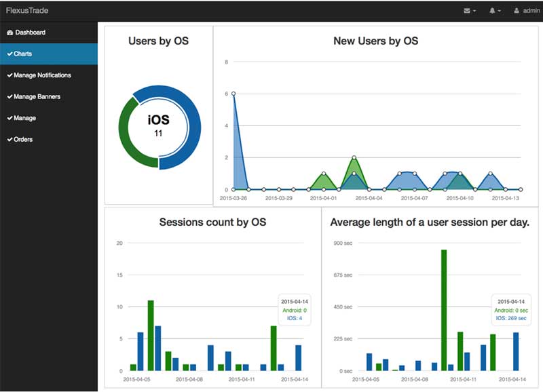This screenshot has height=392, width=543.
Task: Expand the notifications bell dropdown caret
Action: [500, 11]
